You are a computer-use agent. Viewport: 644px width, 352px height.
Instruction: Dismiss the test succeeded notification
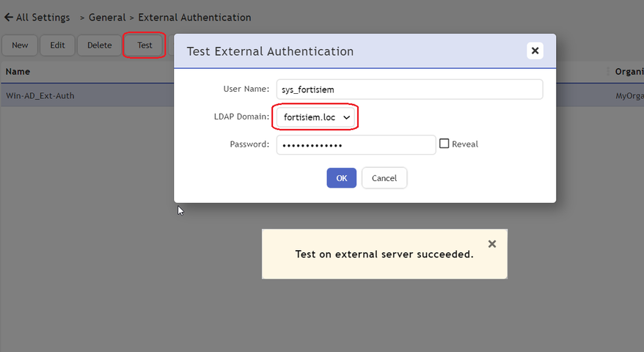pyautogui.click(x=492, y=244)
